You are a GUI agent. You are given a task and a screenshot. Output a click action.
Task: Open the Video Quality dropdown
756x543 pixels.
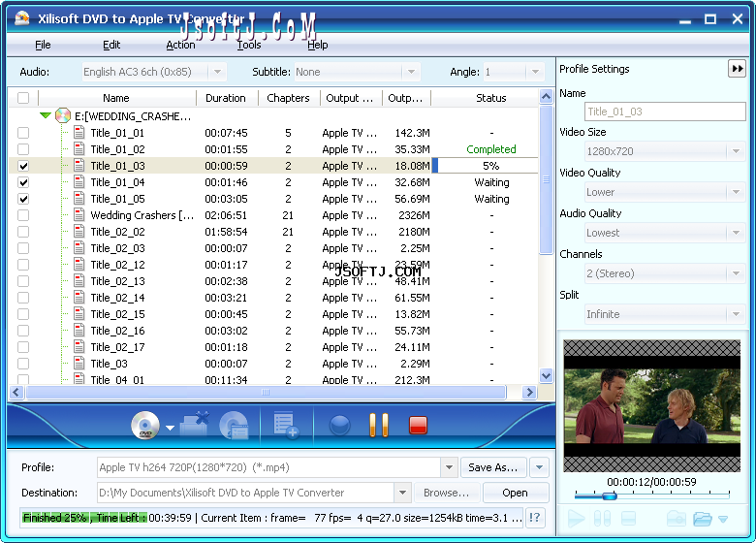736,192
